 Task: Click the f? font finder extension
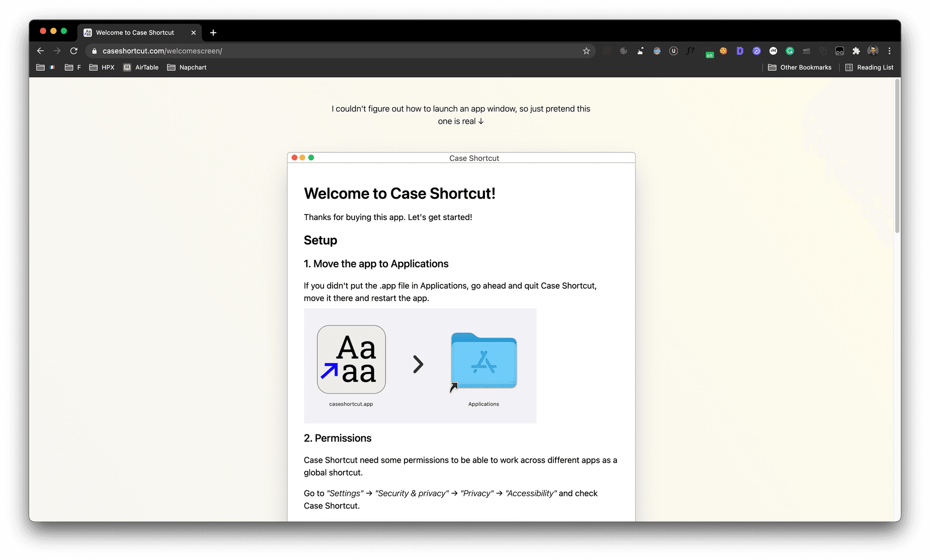690,51
